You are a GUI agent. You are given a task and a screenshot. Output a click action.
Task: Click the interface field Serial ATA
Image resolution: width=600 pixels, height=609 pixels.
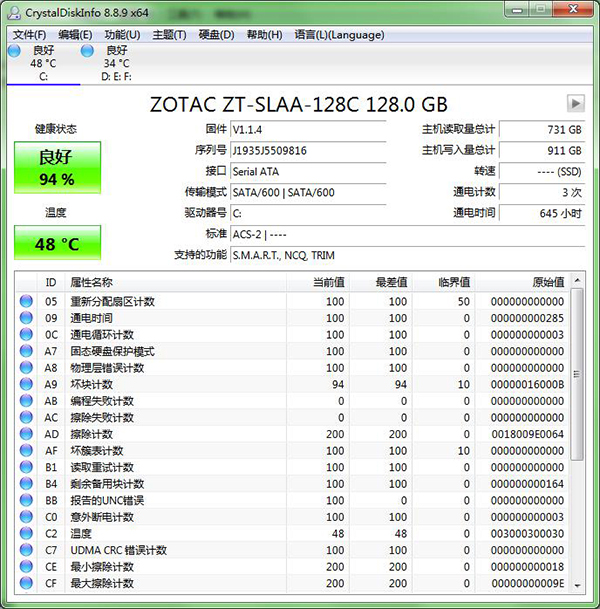click(308, 171)
